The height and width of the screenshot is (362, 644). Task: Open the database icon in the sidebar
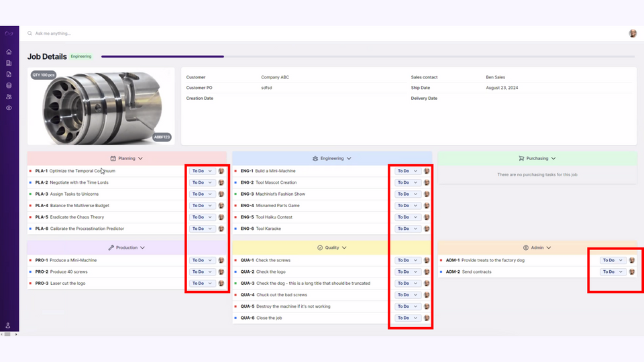(9, 86)
